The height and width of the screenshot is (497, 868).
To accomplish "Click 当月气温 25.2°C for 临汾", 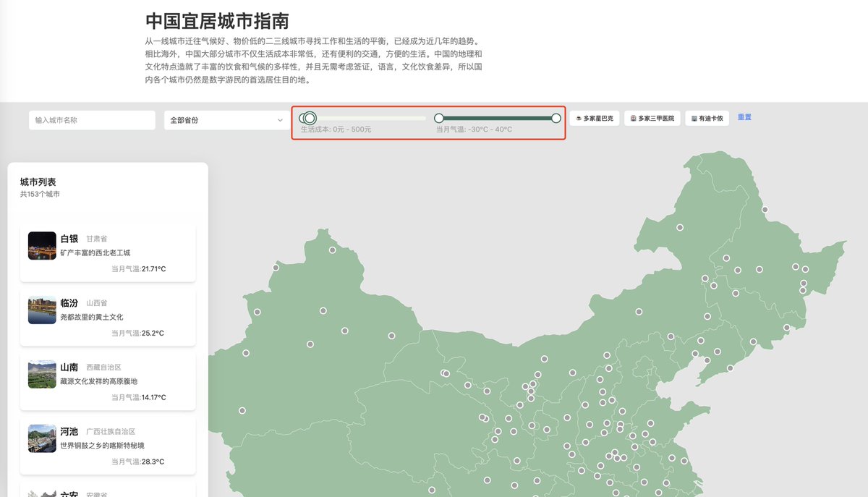I will pyautogui.click(x=137, y=334).
